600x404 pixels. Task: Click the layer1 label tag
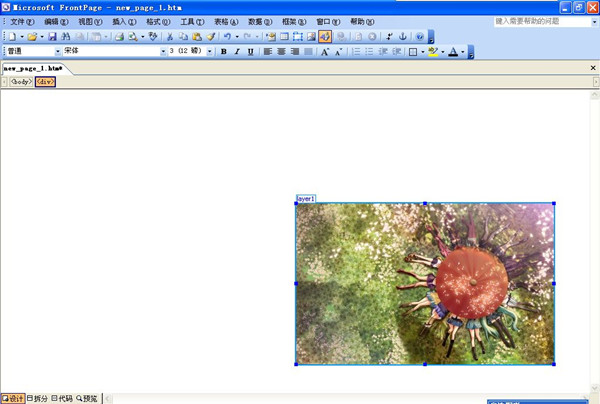point(306,199)
